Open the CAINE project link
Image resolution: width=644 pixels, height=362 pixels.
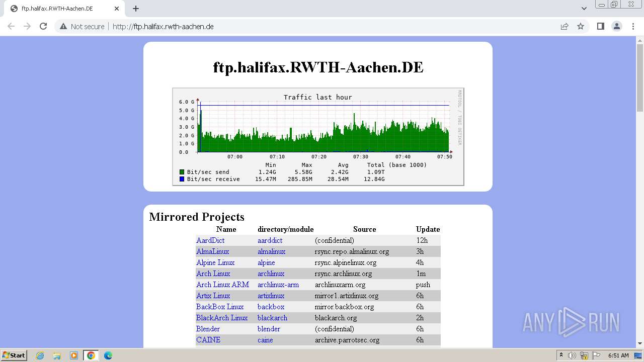click(x=208, y=340)
